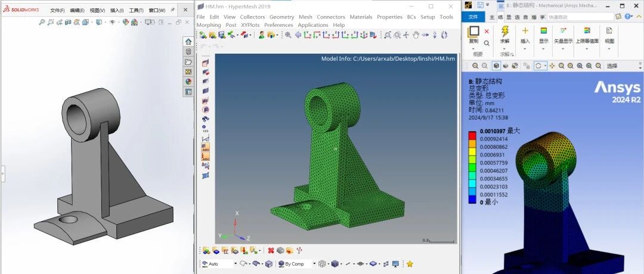
Task: Click HyperMesh isometric view axes icon
Action: coord(364,35)
